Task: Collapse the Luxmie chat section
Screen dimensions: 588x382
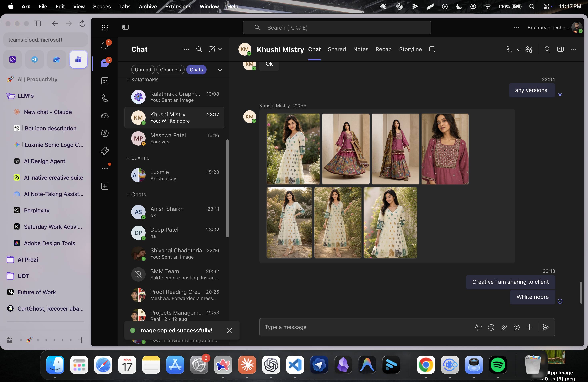Action: (128, 158)
